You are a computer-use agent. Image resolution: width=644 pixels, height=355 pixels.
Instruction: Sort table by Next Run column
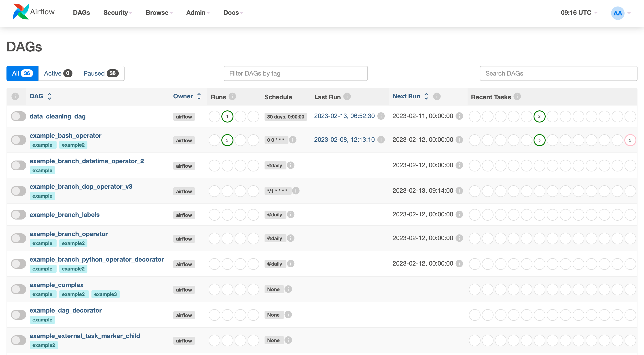[x=411, y=96]
